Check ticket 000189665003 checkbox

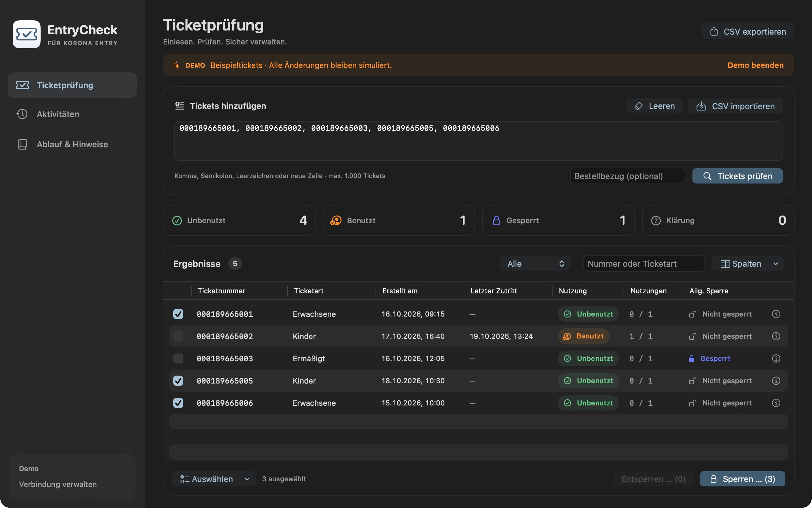point(178,358)
